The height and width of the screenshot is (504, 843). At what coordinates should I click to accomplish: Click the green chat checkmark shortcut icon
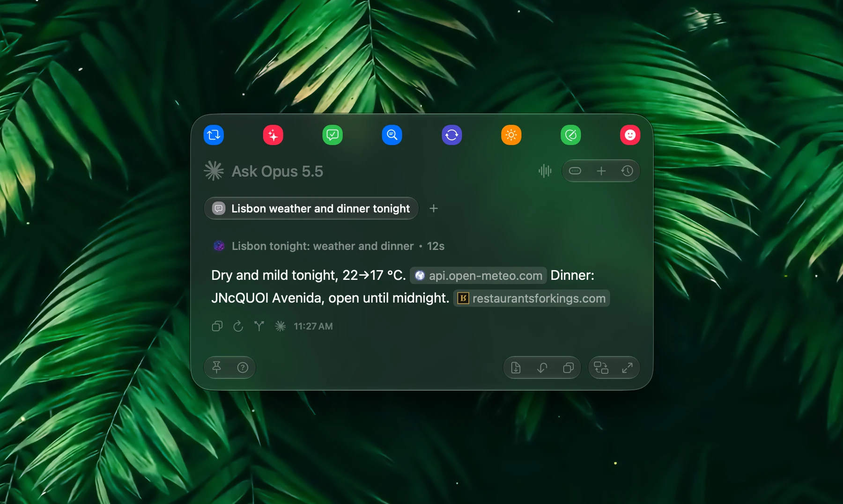(x=333, y=135)
